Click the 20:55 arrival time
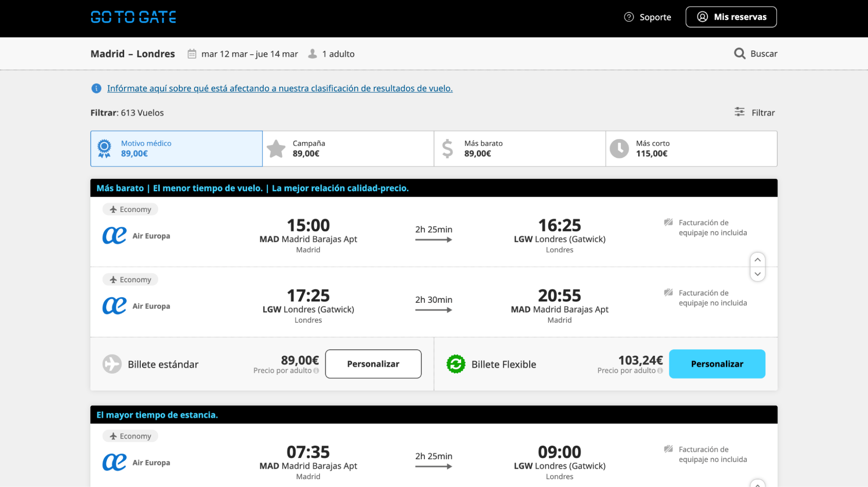 559,295
